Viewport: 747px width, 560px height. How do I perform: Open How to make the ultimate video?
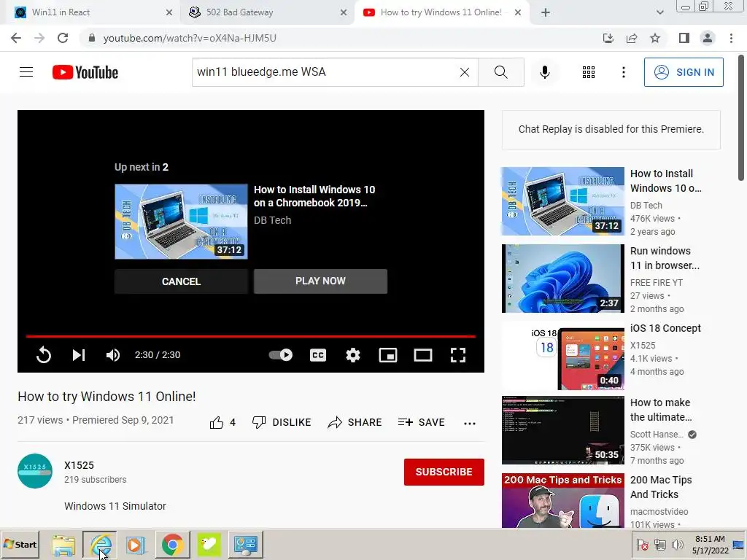pyautogui.click(x=562, y=430)
